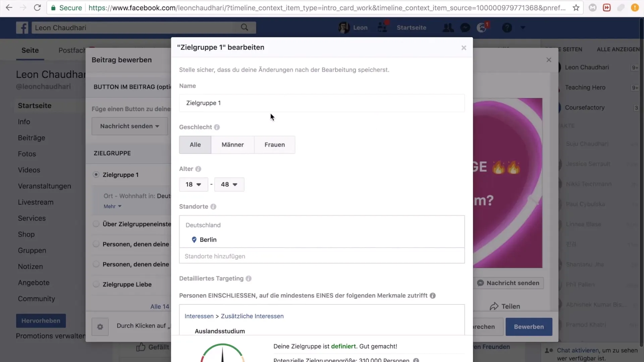Close the Beitrag bewerben dialog
Viewport: 644px width, 362px height.
coord(549,60)
